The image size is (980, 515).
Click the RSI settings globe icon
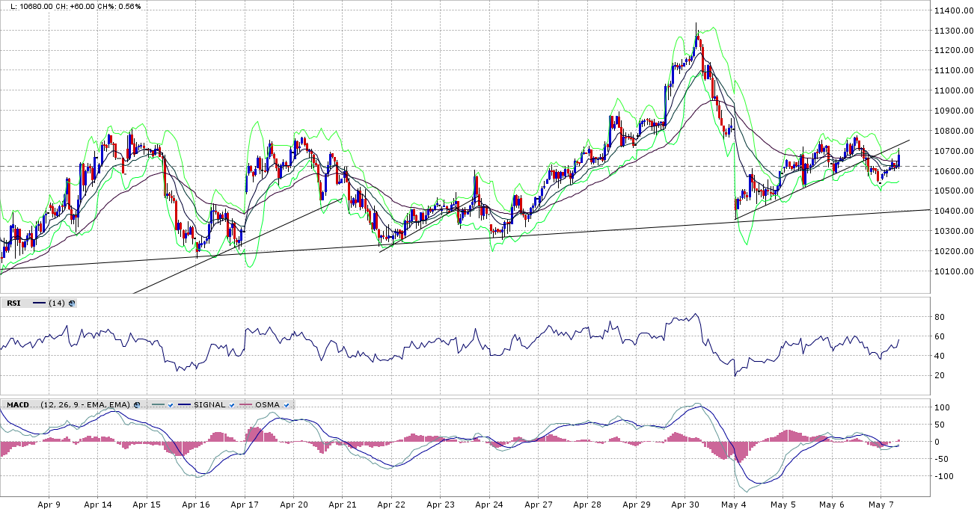pos(72,303)
